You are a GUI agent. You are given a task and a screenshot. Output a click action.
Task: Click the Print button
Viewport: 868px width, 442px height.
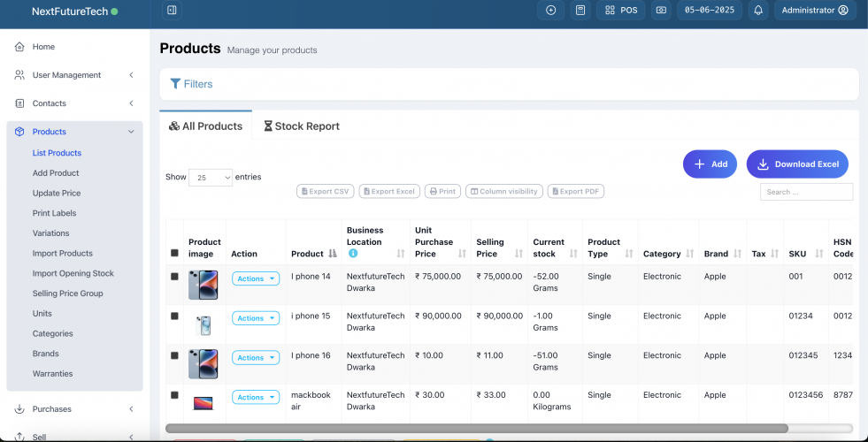(442, 192)
